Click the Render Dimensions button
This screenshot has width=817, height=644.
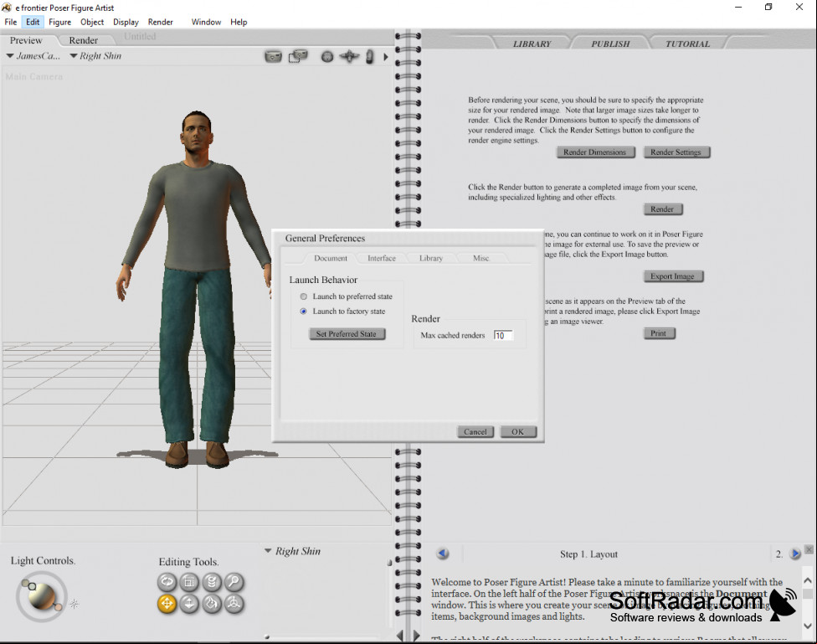[x=595, y=152]
